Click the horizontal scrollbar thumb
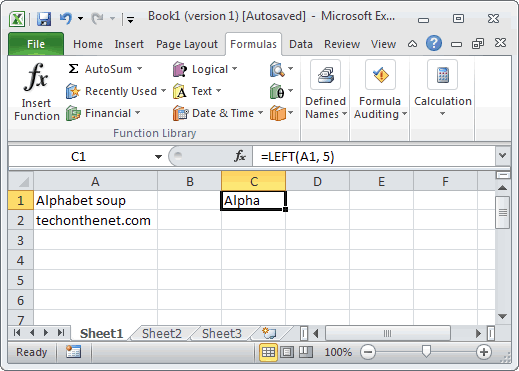Image resolution: width=519 pixels, height=371 pixels. (x=388, y=333)
